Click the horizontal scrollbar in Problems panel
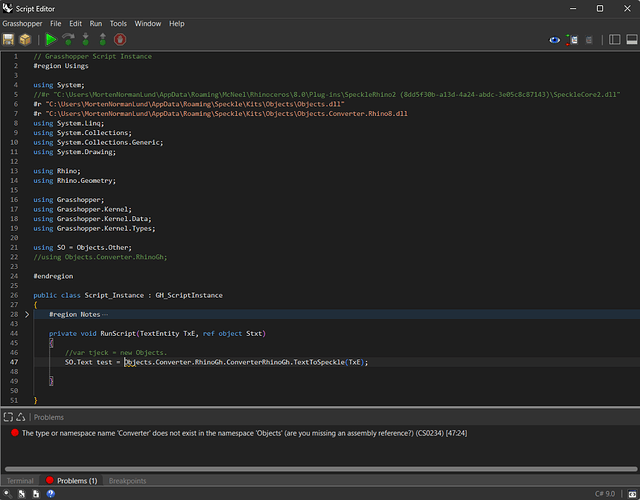The image size is (640, 500). pos(321,469)
